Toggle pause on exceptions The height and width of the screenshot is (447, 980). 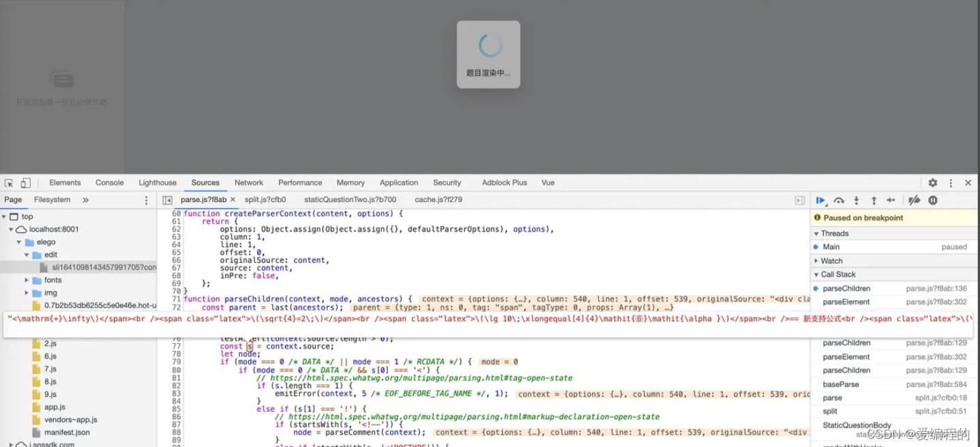[932, 200]
